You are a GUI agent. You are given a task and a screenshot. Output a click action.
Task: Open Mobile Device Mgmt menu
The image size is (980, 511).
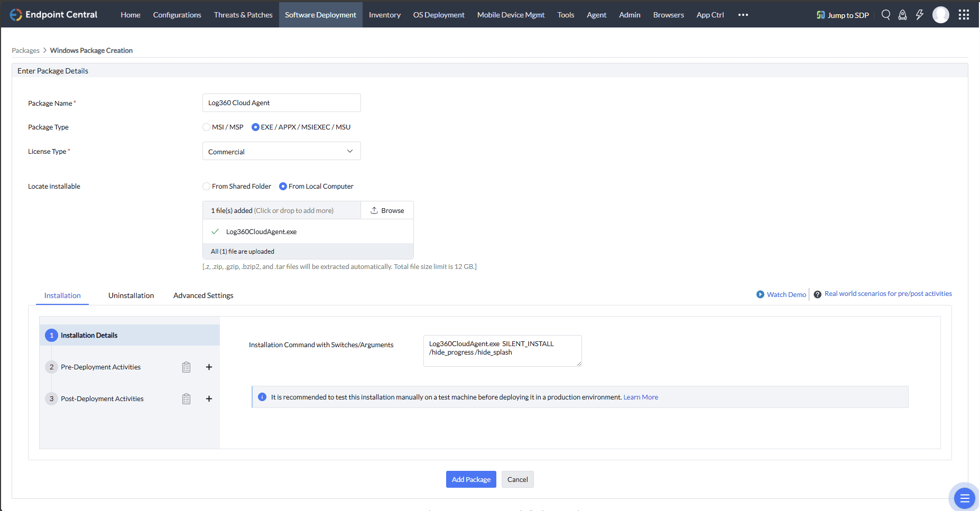[x=511, y=15]
